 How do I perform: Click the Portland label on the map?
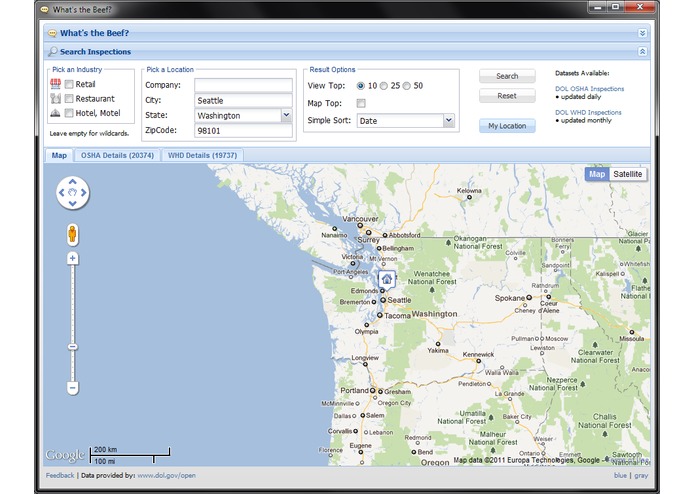click(x=354, y=390)
